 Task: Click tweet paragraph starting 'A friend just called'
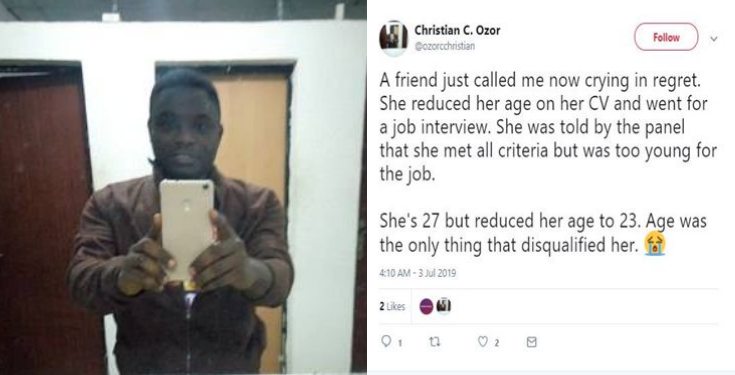coord(548,127)
